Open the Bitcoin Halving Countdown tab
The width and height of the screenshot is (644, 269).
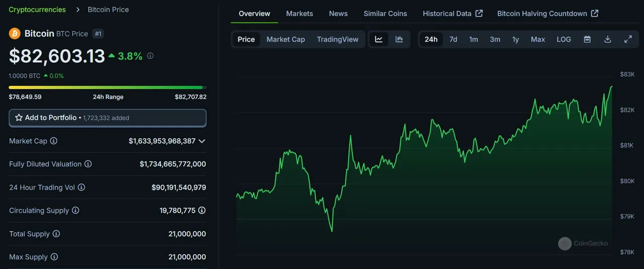point(548,14)
